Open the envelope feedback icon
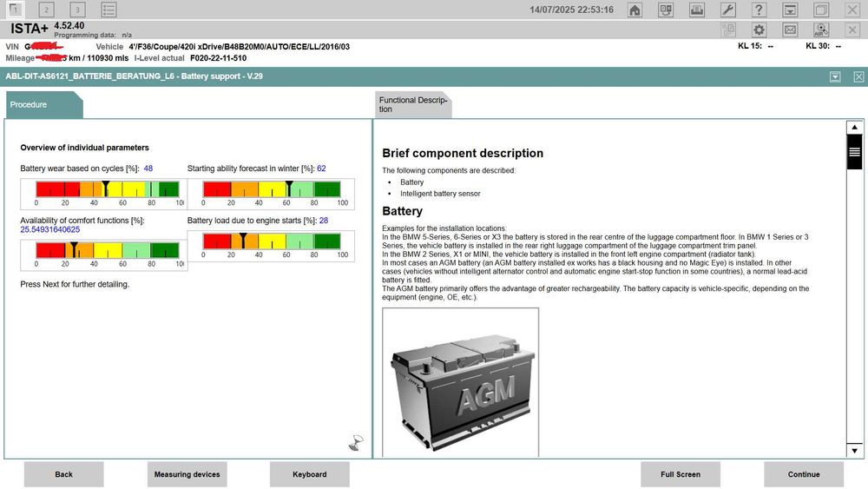868x489 pixels. point(790,30)
